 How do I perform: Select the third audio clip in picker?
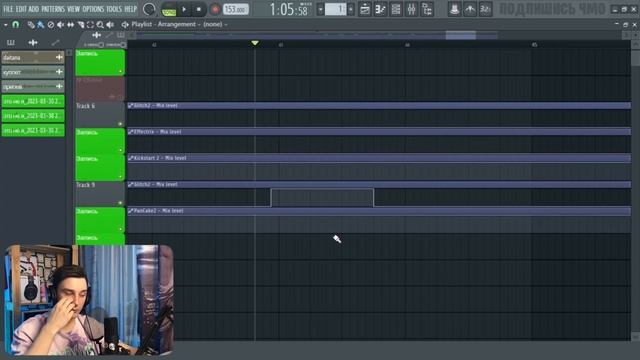pyautogui.click(x=33, y=87)
